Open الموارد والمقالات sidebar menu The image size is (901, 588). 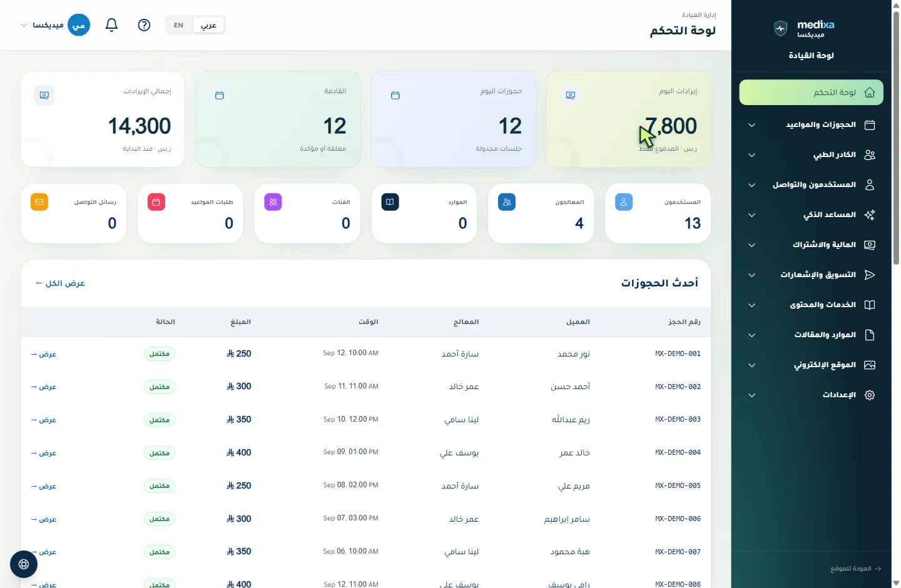click(x=812, y=335)
